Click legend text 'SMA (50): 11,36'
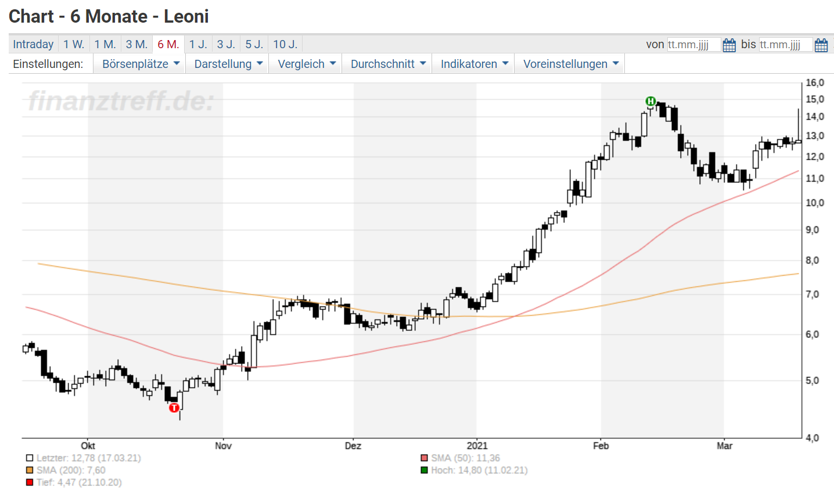This screenshot has height=504, width=834. [x=465, y=458]
